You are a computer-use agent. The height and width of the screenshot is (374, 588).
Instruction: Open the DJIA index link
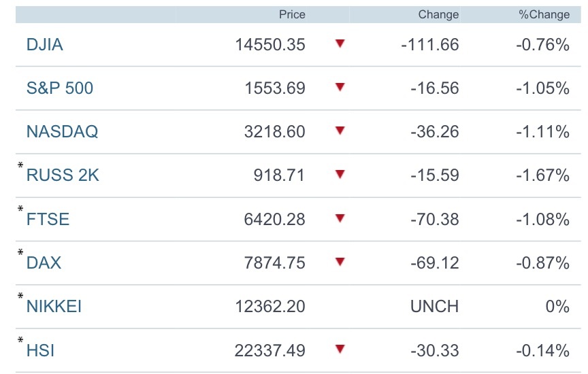point(44,45)
